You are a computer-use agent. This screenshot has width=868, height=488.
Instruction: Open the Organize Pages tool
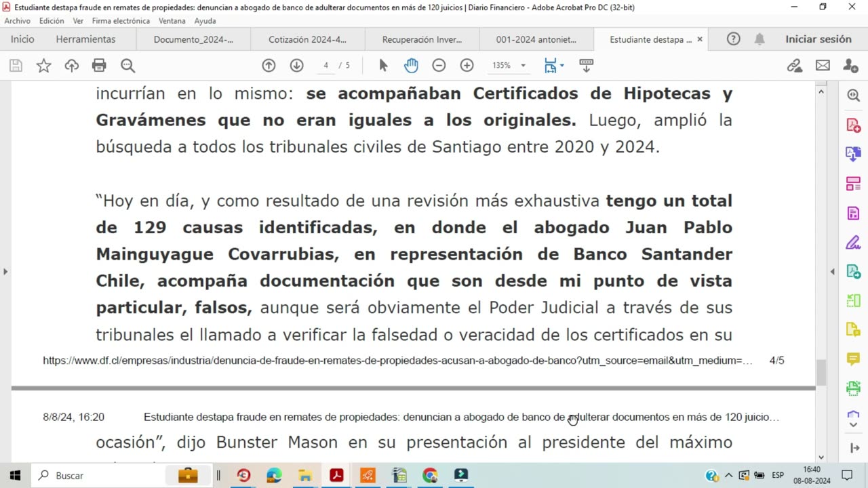pyautogui.click(x=853, y=184)
